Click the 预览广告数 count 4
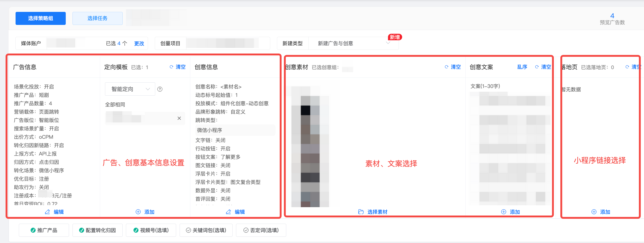 [612, 16]
